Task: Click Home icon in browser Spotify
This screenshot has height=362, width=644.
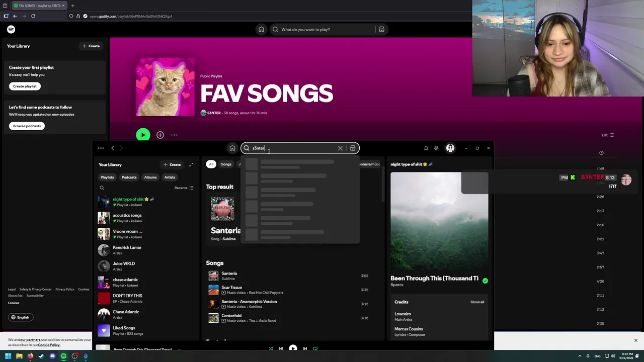Action: tap(261, 30)
